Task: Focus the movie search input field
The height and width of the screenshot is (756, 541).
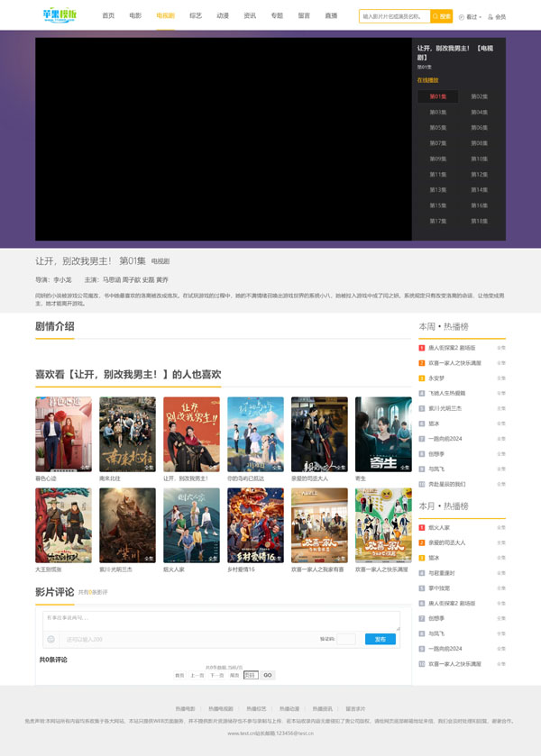Action: click(394, 16)
